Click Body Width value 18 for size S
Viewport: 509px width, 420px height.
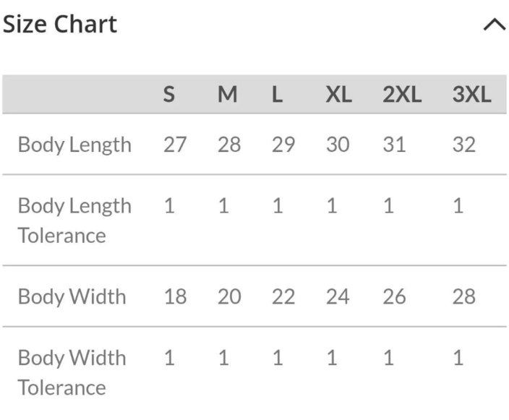[x=174, y=296]
